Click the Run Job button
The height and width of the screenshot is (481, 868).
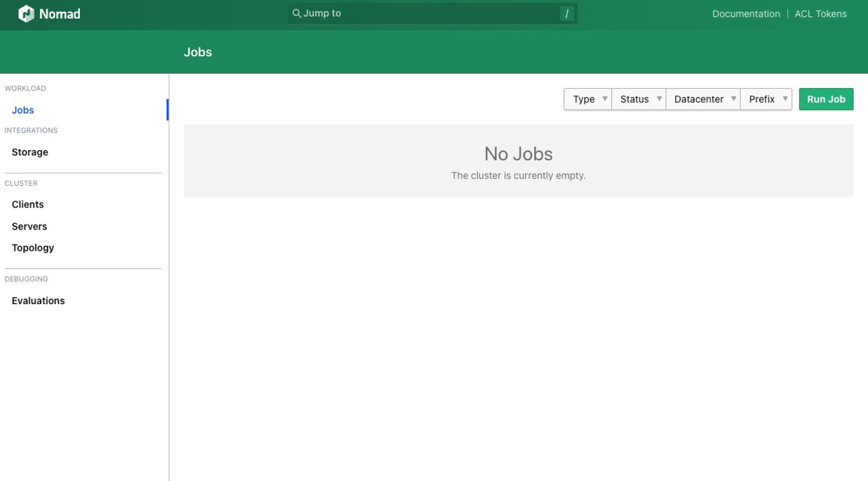click(x=825, y=99)
